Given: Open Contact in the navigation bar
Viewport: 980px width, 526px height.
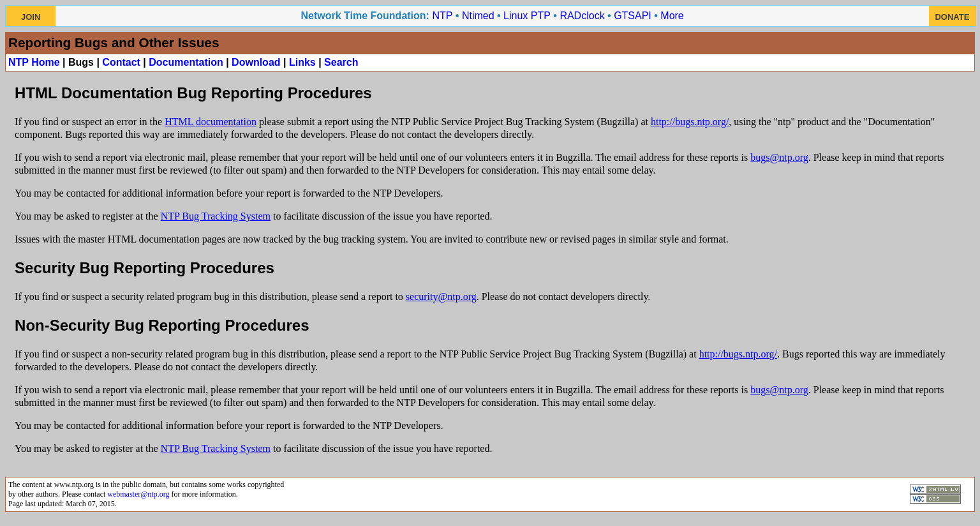Looking at the screenshot, I should [x=121, y=63].
